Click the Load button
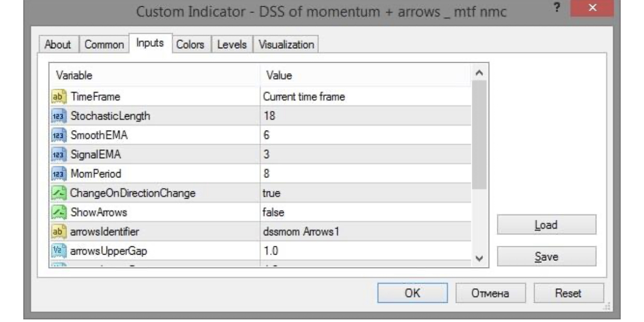The height and width of the screenshot is (322, 644). pyautogui.click(x=547, y=226)
